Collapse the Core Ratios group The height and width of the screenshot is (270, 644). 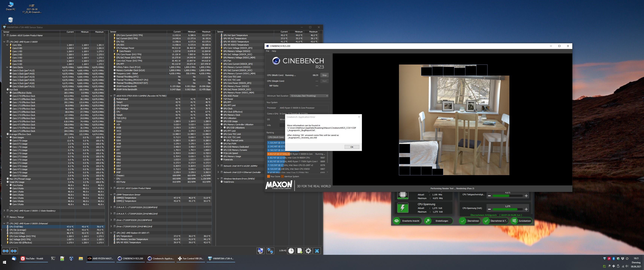click(x=7, y=185)
